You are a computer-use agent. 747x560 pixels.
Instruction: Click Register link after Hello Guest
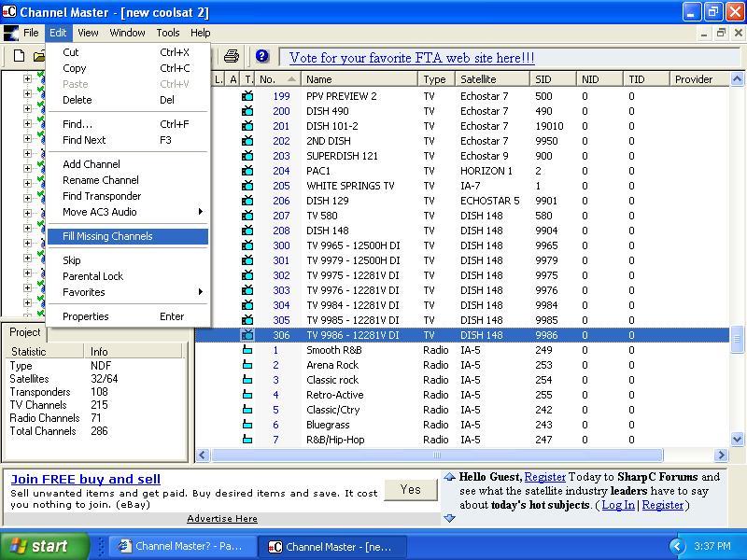(x=545, y=477)
